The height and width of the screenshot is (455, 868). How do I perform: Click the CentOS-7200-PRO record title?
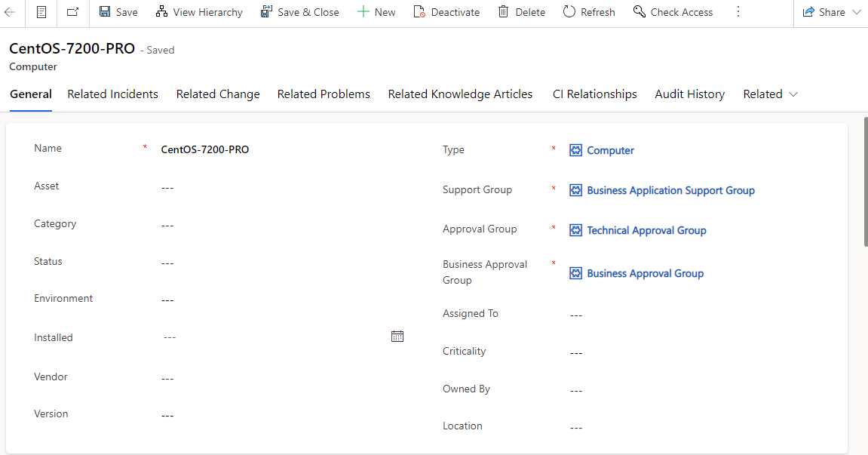72,48
